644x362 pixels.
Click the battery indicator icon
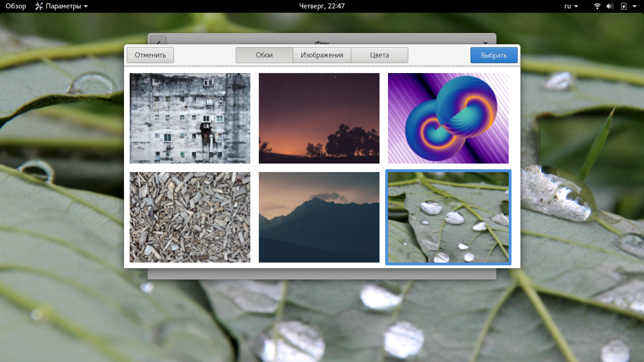click(x=624, y=6)
